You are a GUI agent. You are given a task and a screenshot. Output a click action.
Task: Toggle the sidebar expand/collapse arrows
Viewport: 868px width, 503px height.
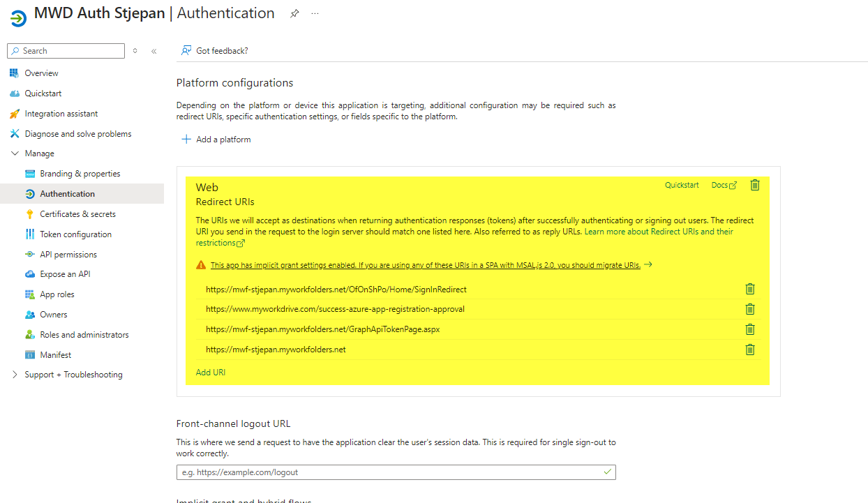135,51
